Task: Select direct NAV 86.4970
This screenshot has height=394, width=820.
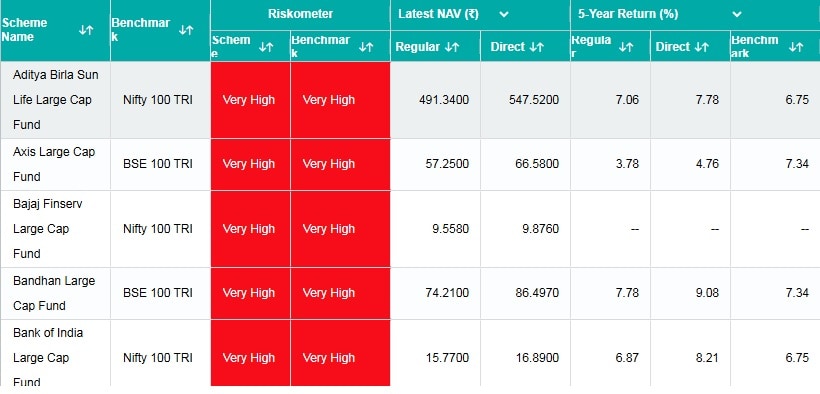Action: click(x=537, y=293)
